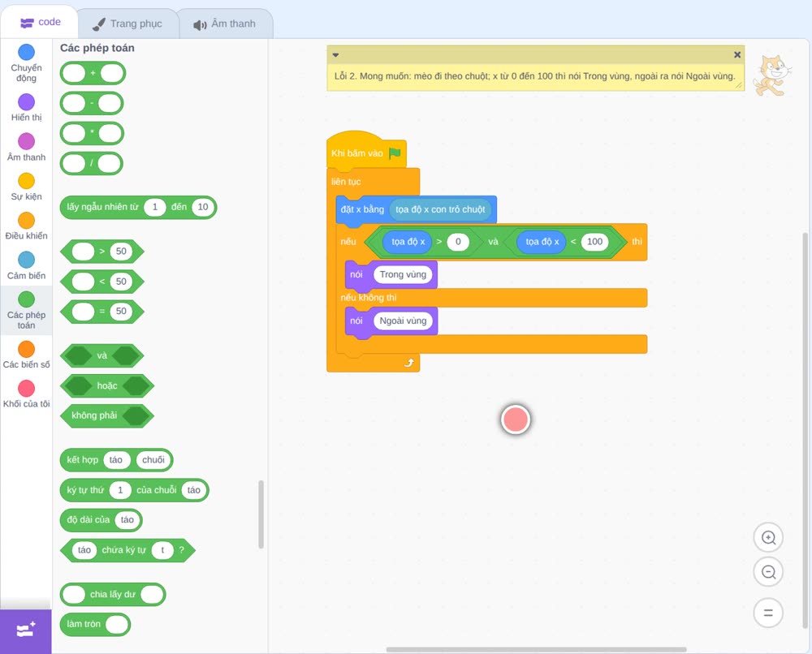This screenshot has width=812, height=654.
Task: Show the Khối của tôi category
Action: point(26,394)
